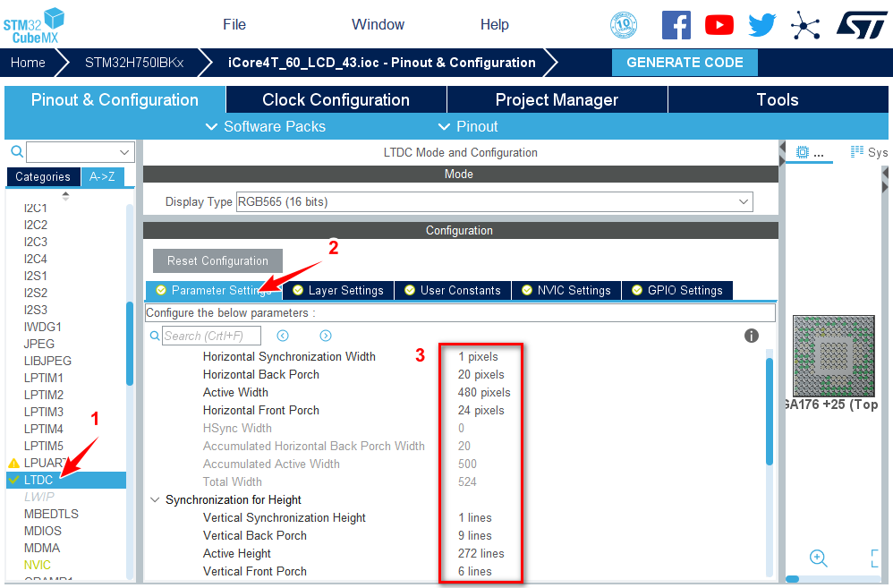The image size is (893, 588).
Task: Open the Layer Settings tab
Action: [x=337, y=290]
